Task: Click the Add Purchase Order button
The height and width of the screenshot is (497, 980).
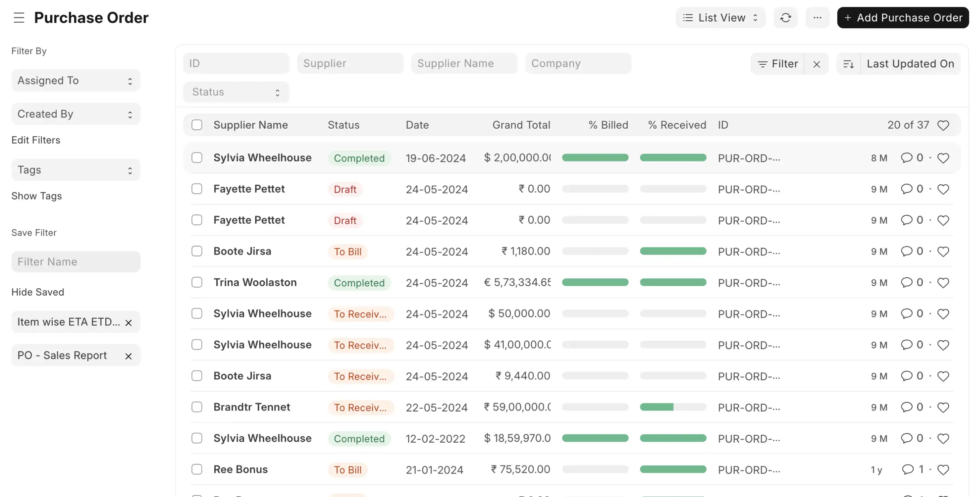Action: [x=903, y=18]
